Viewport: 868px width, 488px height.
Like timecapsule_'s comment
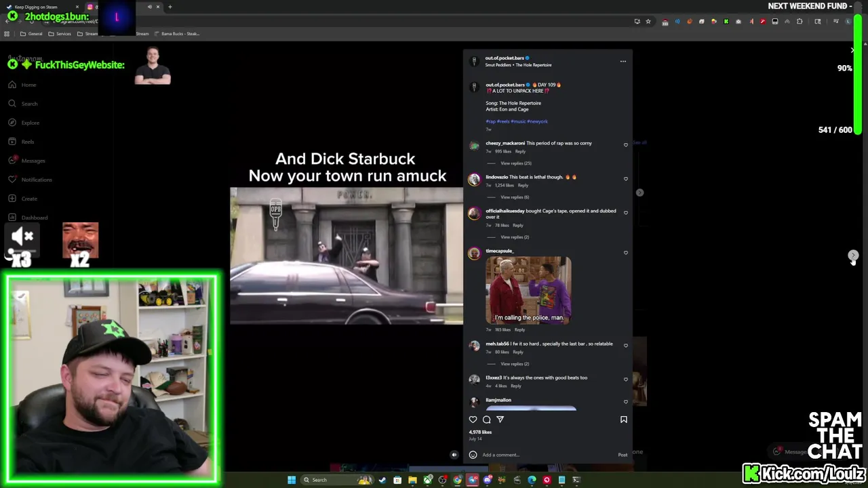click(x=626, y=252)
